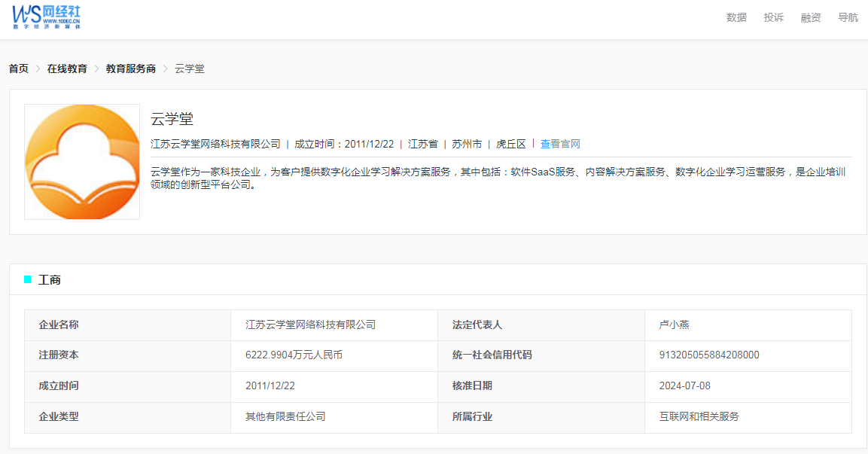The height and width of the screenshot is (454, 868).
Task: Open the 融资 menu item
Action: 811,18
